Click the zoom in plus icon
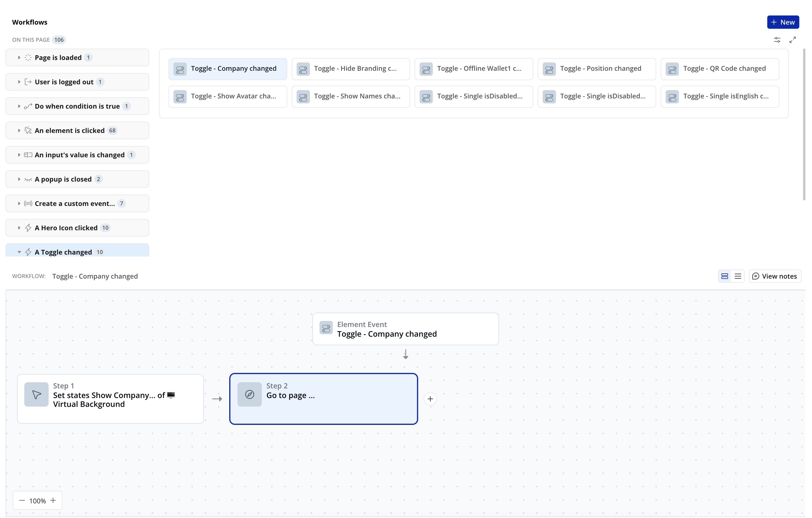The height and width of the screenshot is (518, 812). click(x=53, y=500)
